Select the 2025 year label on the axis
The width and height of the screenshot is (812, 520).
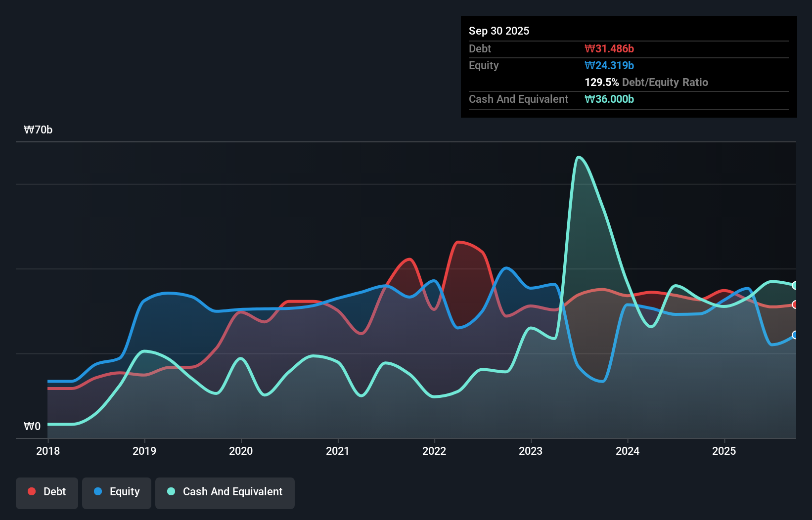click(x=724, y=451)
